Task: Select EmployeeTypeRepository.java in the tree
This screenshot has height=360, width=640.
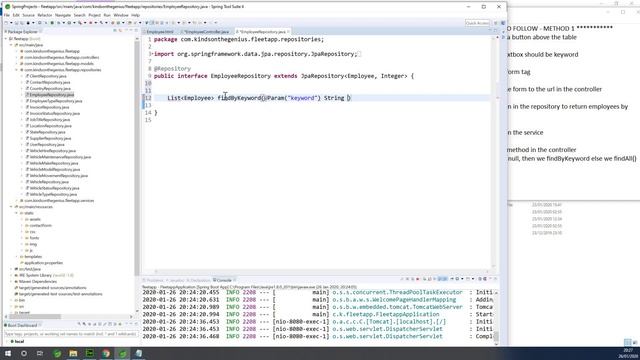Action: (55, 101)
